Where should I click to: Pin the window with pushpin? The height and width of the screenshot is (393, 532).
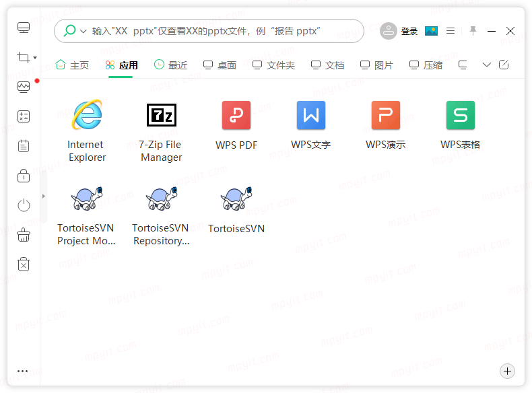click(473, 31)
